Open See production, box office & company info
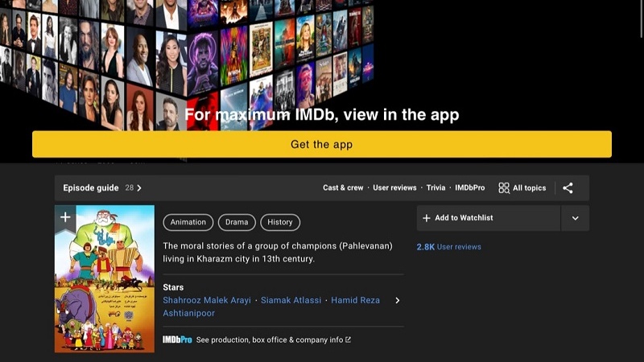 click(x=270, y=339)
